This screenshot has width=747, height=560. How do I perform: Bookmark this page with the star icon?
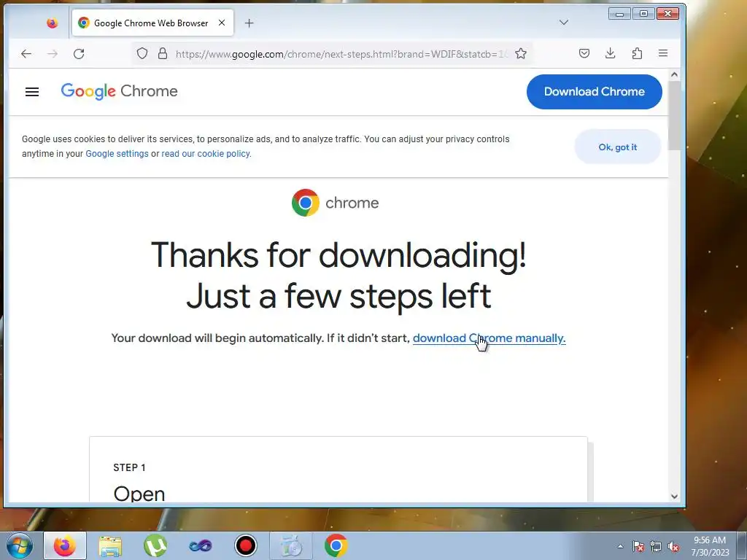coord(521,53)
